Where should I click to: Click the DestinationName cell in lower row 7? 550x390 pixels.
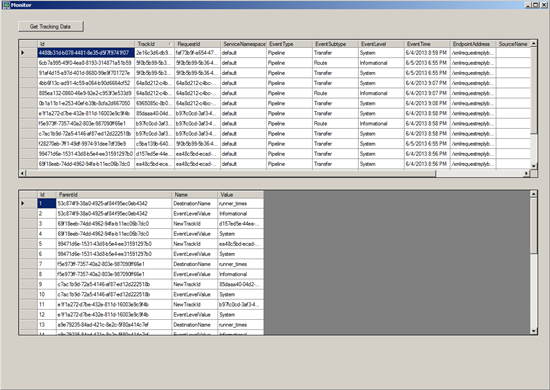tap(195, 264)
